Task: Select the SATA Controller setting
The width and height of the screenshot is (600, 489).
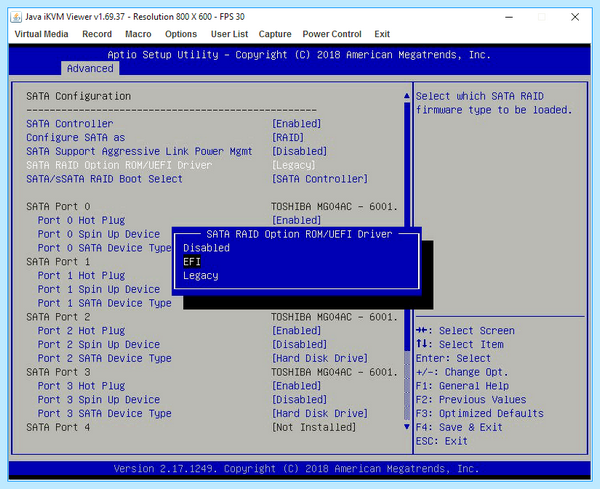Action: pos(70,124)
